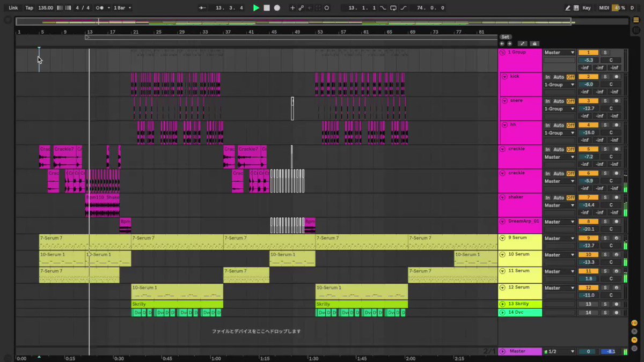The height and width of the screenshot is (362, 644).
Task: Set hh track monitor to Off
Action: (x=570, y=125)
